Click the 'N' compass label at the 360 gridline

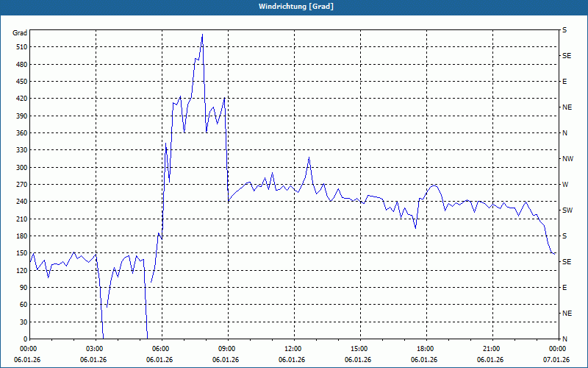click(x=564, y=133)
